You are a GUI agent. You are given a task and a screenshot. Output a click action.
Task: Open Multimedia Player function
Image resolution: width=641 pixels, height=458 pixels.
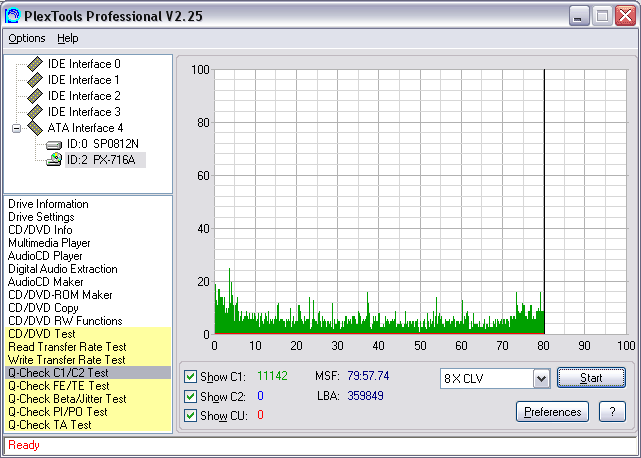pyautogui.click(x=49, y=243)
